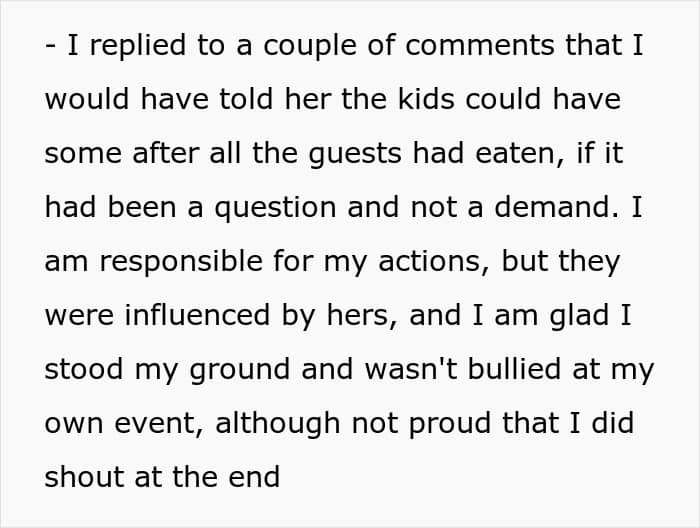Click the leading dash before "I replied"
The image size is (700, 528).
[50, 47]
